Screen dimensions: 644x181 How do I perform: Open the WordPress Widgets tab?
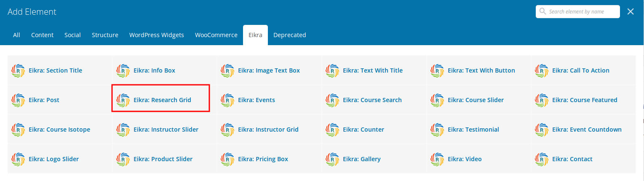[x=157, y=35]
